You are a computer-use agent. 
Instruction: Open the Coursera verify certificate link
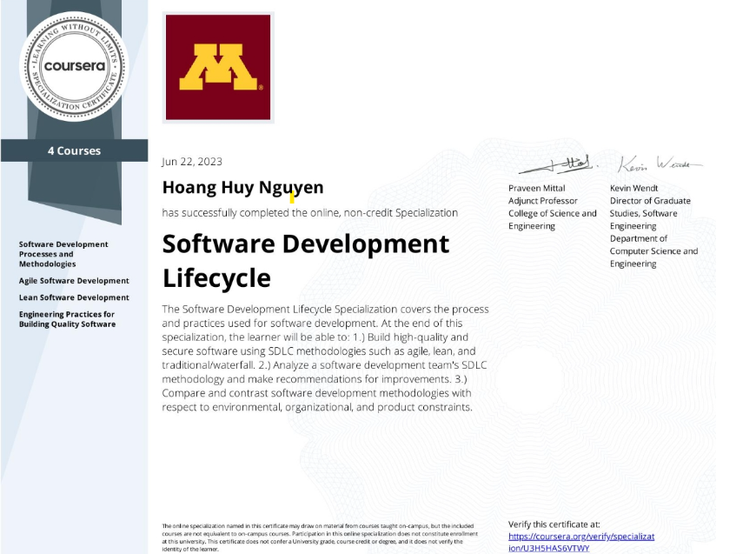pyautogui.click(x=568, y=542)
